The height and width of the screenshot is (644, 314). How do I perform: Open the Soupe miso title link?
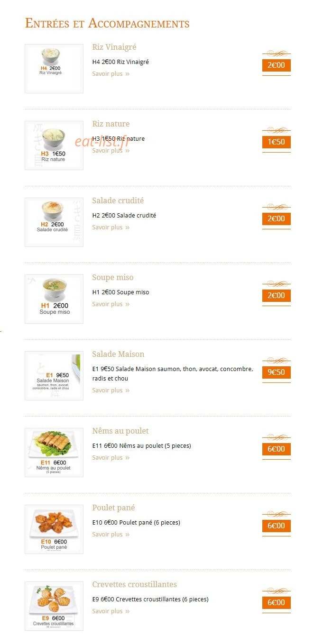(113, 278)
